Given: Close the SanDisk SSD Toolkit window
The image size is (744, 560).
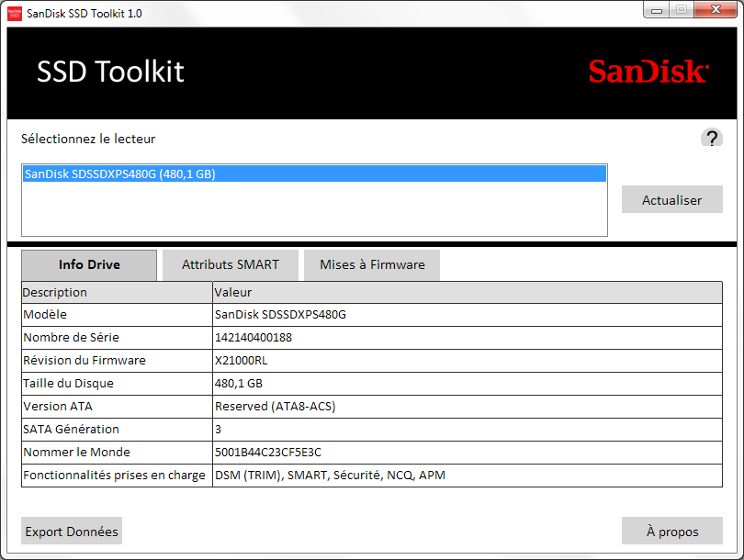Looking at the screenshot, I should (x=716, y=9).
